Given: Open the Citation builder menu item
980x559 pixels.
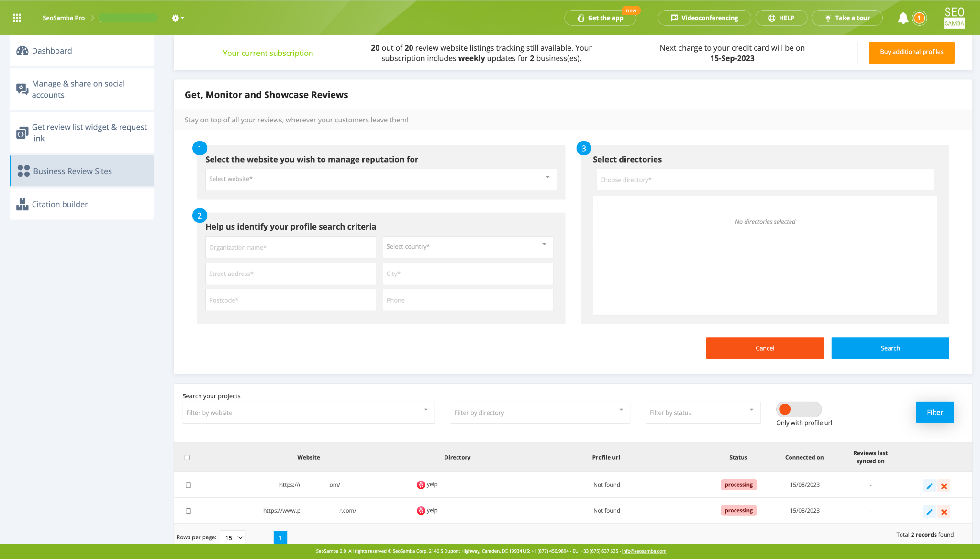Looking at the screenshot, I should [82, 204].
